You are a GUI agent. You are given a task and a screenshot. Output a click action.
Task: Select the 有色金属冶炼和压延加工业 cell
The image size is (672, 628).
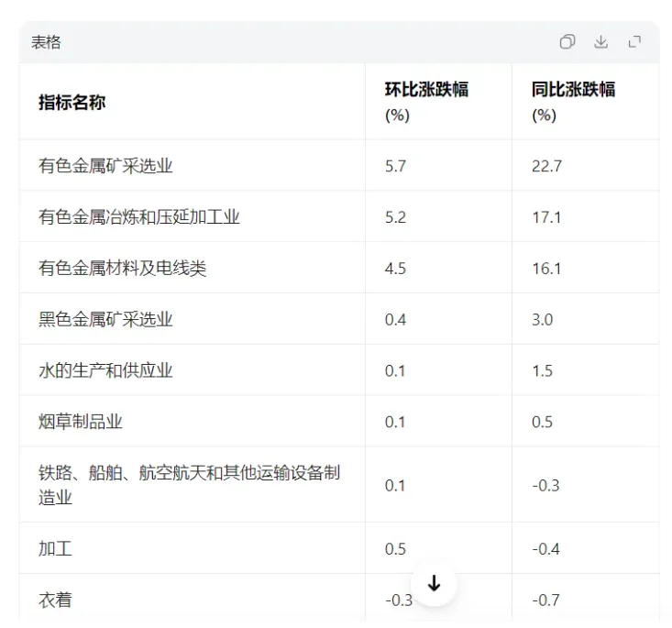coord(138,217)
